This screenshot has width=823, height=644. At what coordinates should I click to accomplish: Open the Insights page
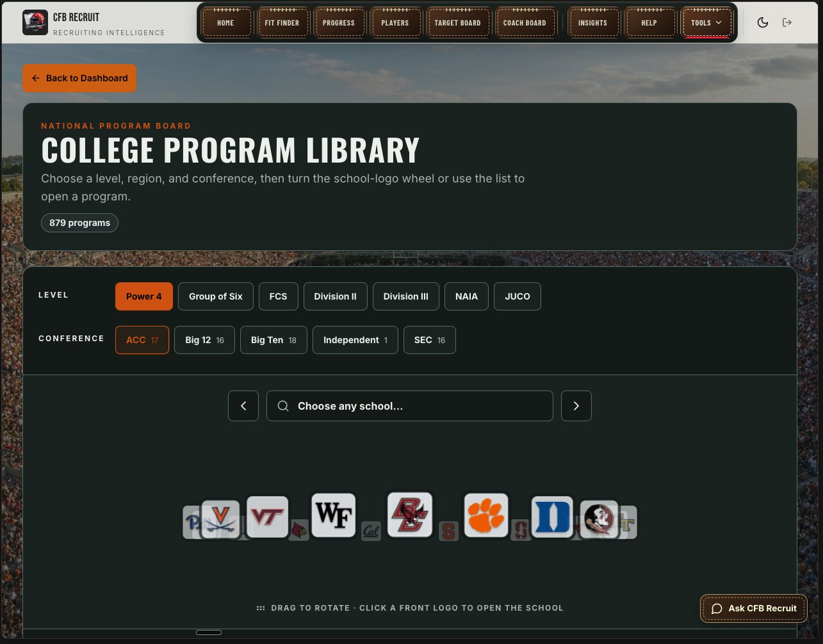click(x=593, y=23)
